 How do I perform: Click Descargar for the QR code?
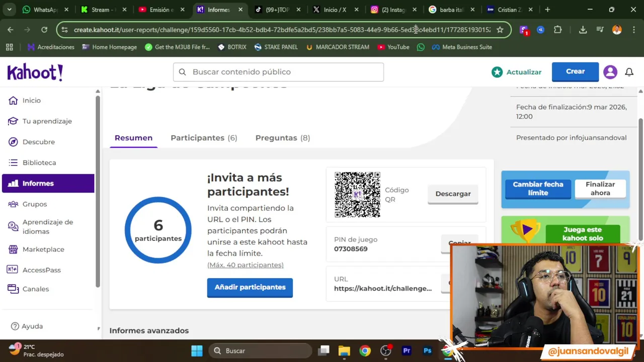[x=453, y=194]
